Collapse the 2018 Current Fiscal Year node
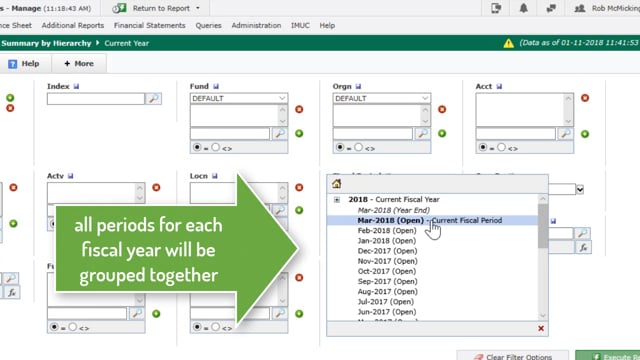This screenshot has width=640, height=360. tap(337, 200)
